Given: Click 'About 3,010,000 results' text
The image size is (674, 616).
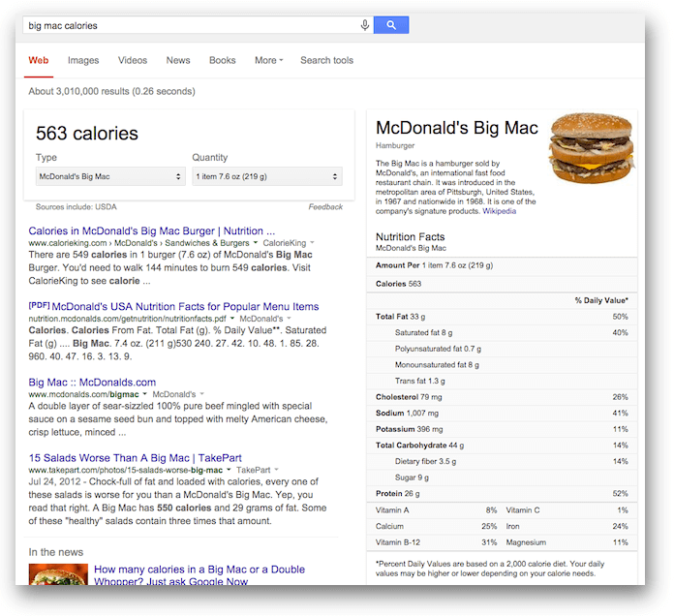Looking at the screenshot, I should (111, 91).
